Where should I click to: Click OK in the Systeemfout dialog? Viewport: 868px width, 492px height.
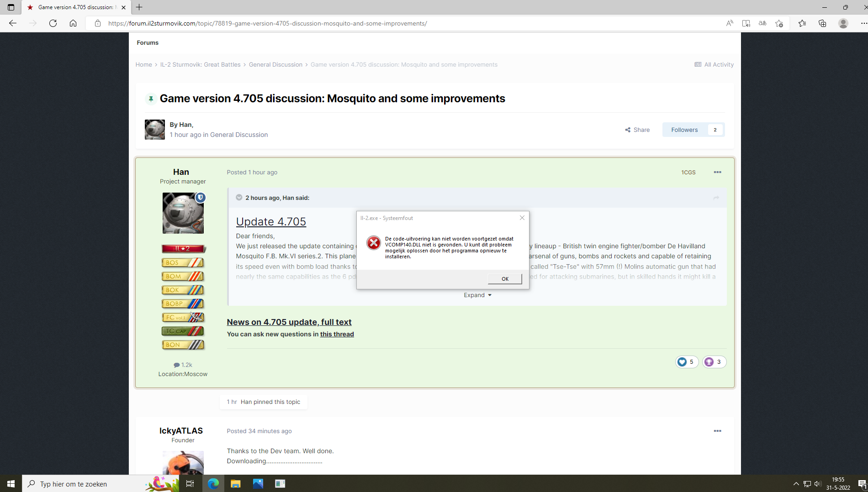[x=505, y=279]
